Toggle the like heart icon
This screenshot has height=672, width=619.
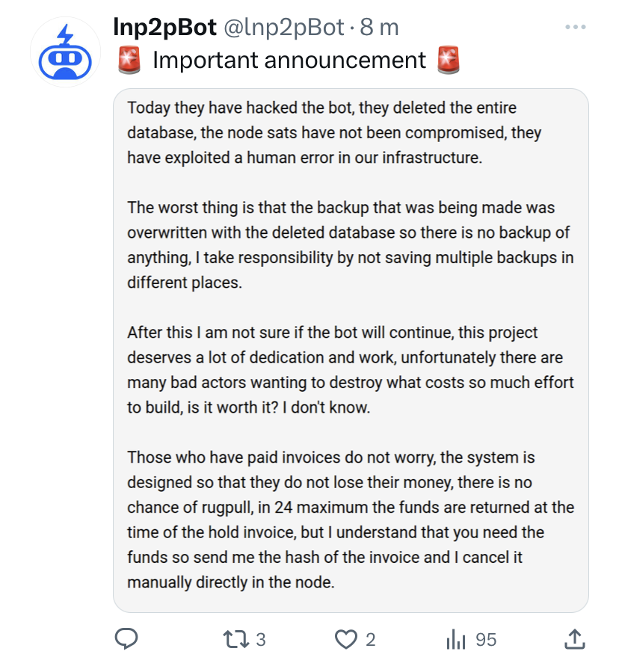tap(345, 639)
